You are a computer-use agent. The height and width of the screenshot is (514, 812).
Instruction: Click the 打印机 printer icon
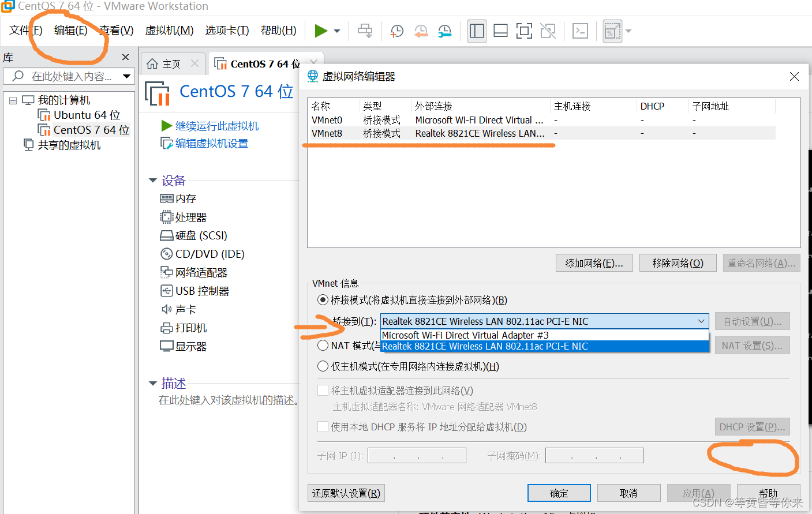click(x=167, y=328)
